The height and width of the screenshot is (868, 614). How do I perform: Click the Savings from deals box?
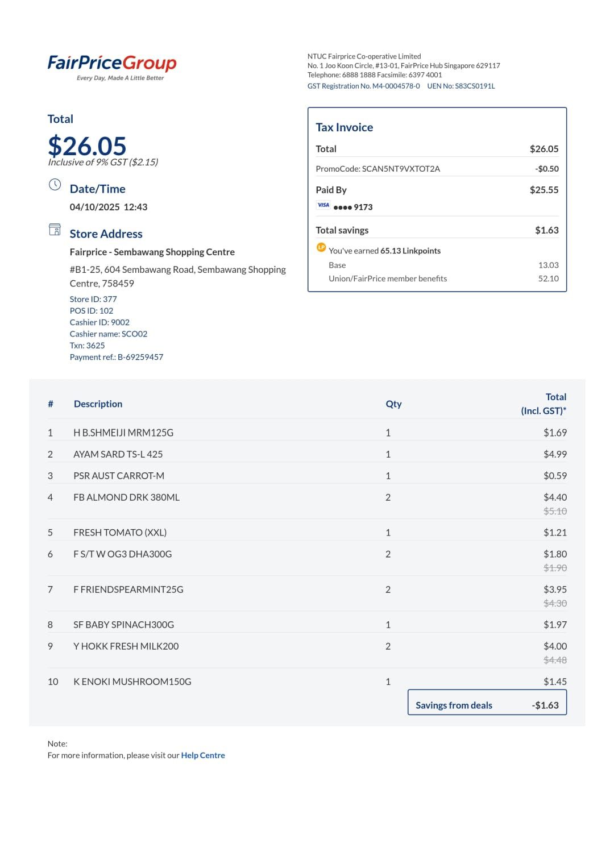coord(487,702)
